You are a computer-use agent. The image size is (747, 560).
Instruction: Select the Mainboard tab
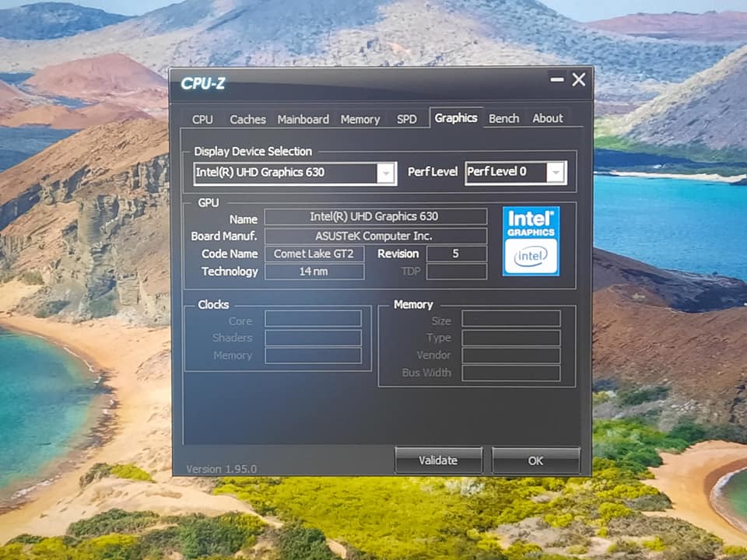[x=303, y=119]
